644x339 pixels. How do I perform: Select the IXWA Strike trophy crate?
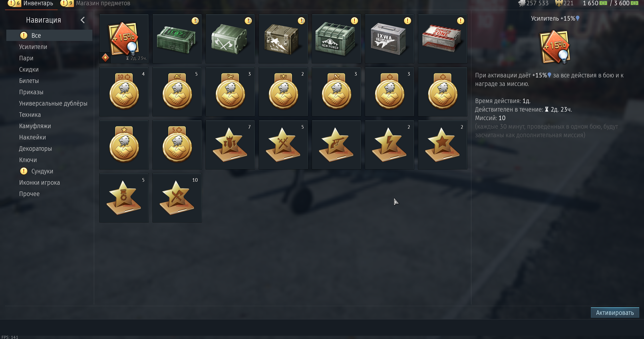pos(389,39)
